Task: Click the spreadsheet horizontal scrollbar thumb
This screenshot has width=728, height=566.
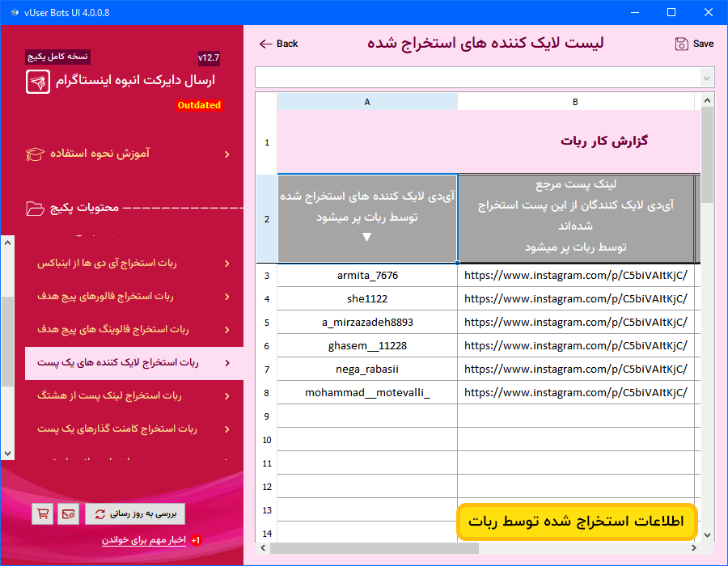Action: [375, 548]
